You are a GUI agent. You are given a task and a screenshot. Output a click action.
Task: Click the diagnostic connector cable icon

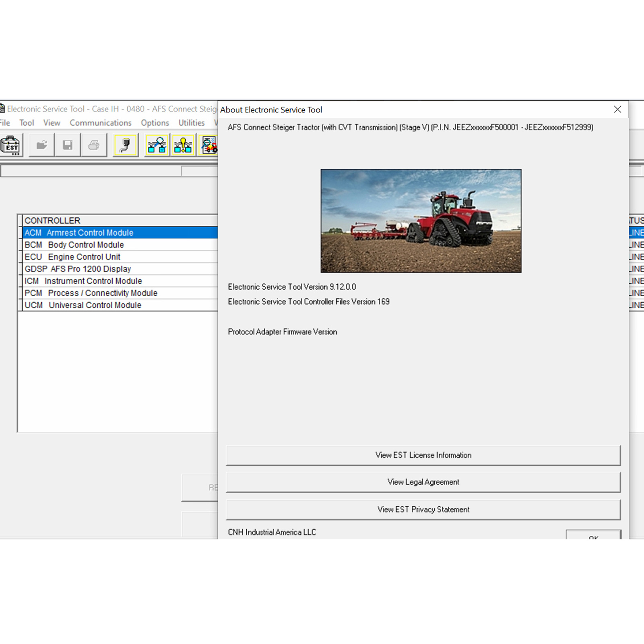pos(126,145)
